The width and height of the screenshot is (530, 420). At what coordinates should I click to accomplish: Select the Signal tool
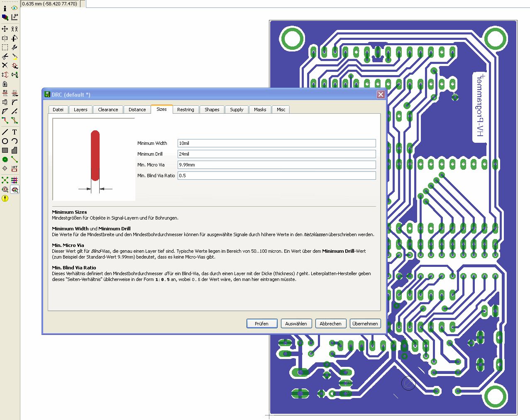pyautogui.click(x=15, y=159)
